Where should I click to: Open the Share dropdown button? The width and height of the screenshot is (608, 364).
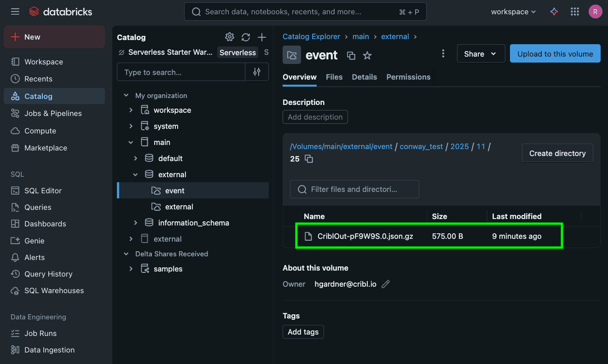pyautogui.click(x=481, y=54)
